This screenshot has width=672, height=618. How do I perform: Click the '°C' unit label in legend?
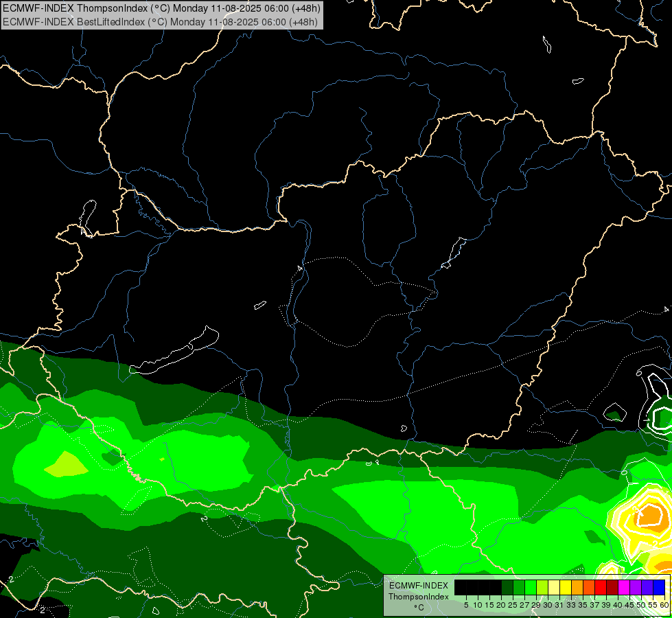(x=419, y=608)
